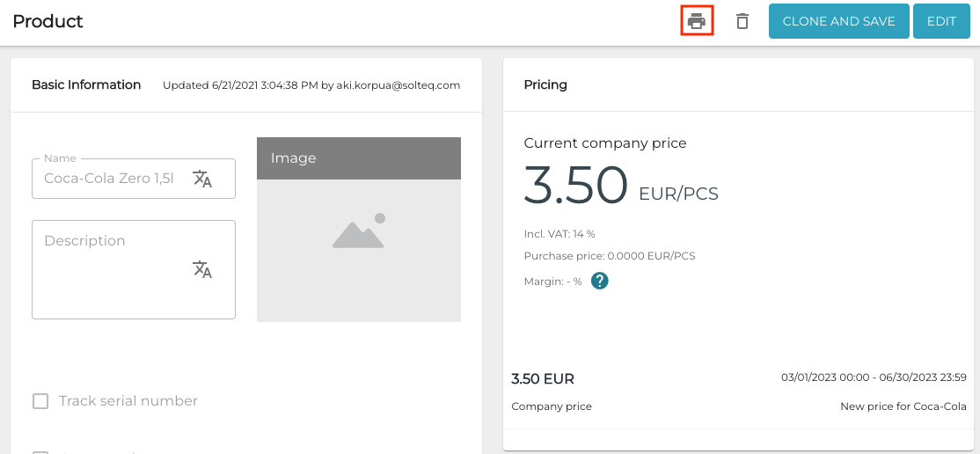Click the print product icon

(697, 21)
